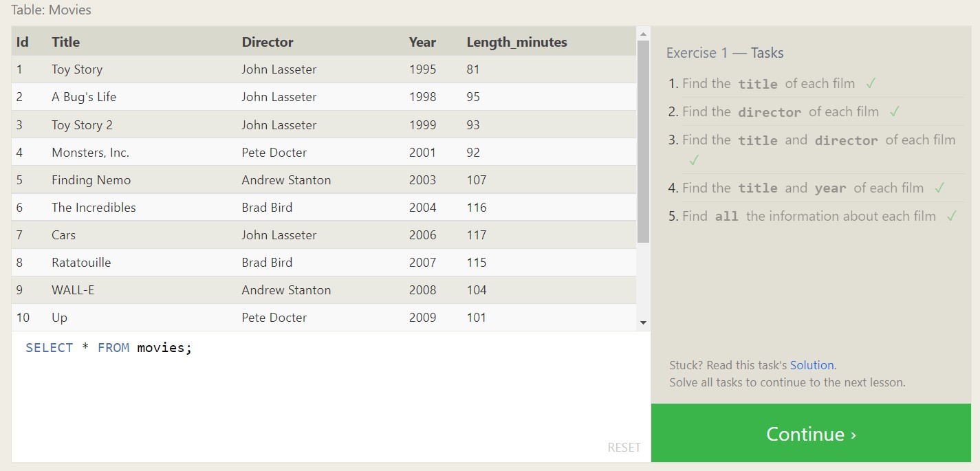Click the length '107' cell for Finding Nemo
Viewport: 980px width, 471px height.
(x=477, y=180)
